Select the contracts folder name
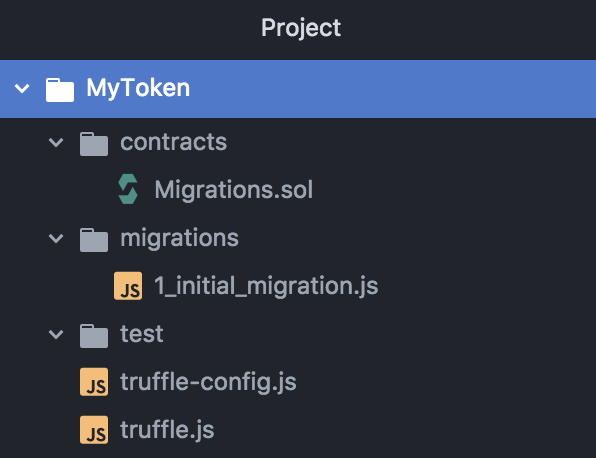This screenshot has height=458, width=596. click(x=173, y=142)
